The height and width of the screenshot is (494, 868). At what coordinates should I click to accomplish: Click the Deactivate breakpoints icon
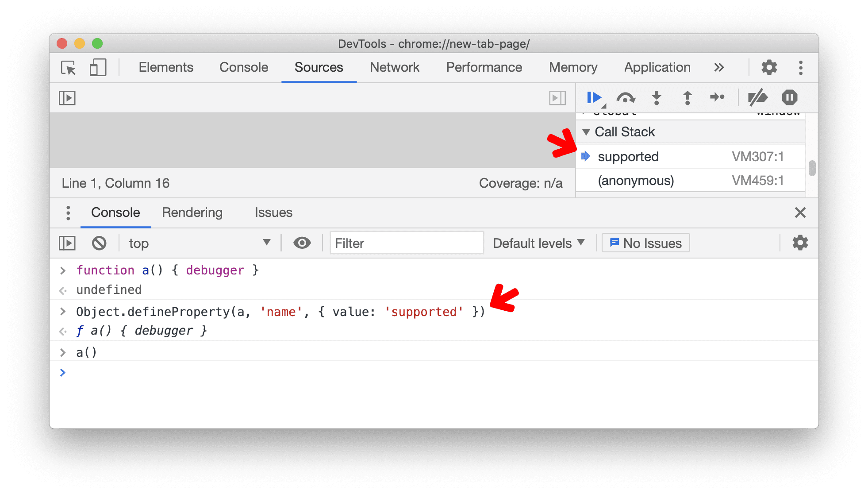tap(760, 98)
